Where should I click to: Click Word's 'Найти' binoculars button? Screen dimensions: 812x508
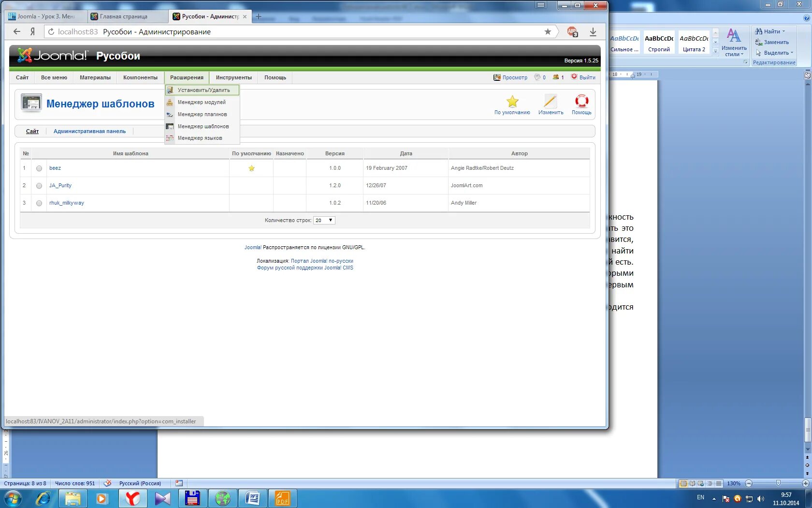point(770,31)
